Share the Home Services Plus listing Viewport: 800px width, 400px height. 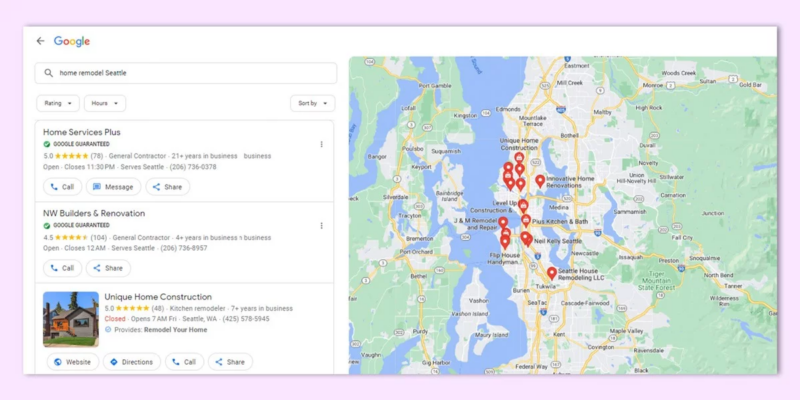tap(167, 187)
